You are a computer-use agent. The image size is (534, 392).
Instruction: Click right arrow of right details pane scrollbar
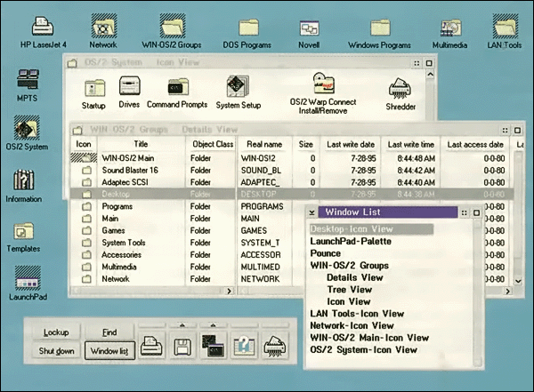point(508,291)
